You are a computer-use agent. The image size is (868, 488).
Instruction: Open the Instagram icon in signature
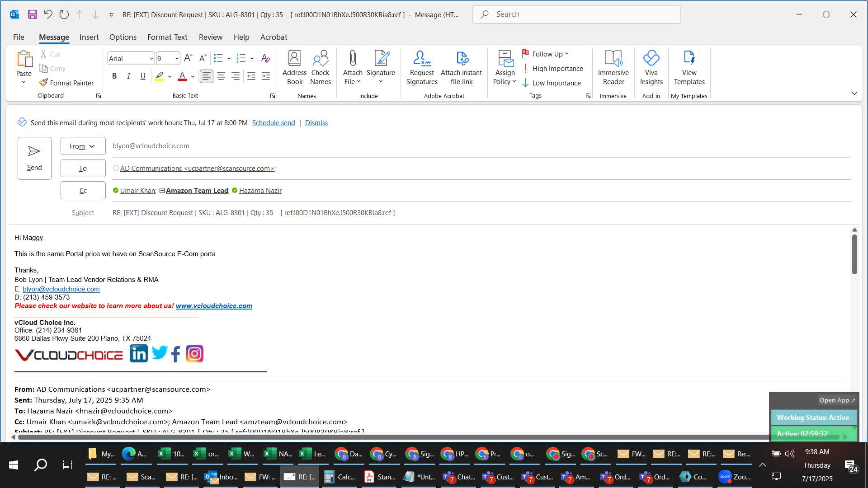click(194, 353)
